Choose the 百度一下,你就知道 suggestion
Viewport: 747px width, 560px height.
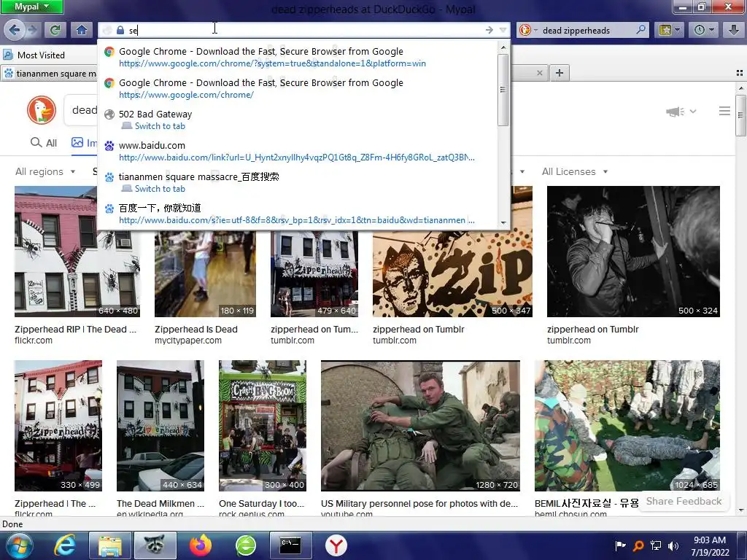click(298, 214)
